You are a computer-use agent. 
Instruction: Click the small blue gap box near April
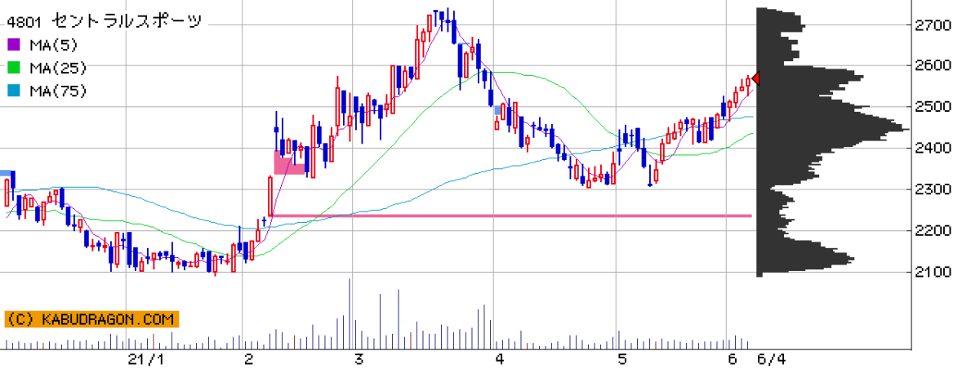497,110
